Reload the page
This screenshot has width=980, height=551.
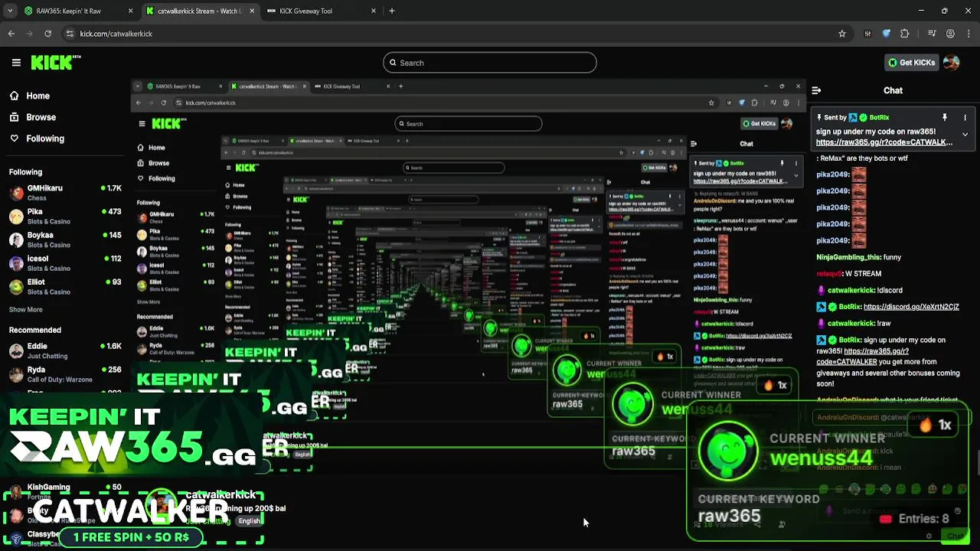pyautogui.click(x=47, y=34)
